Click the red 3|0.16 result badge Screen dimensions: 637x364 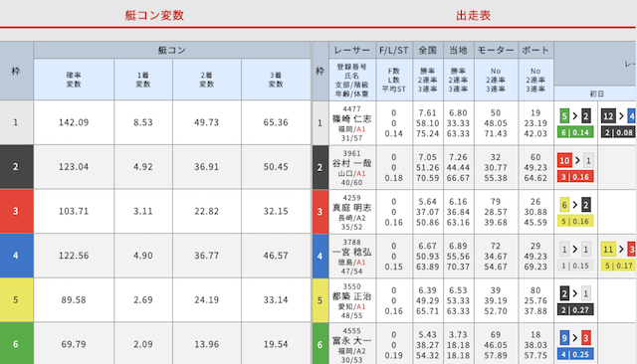coord(575,176)
